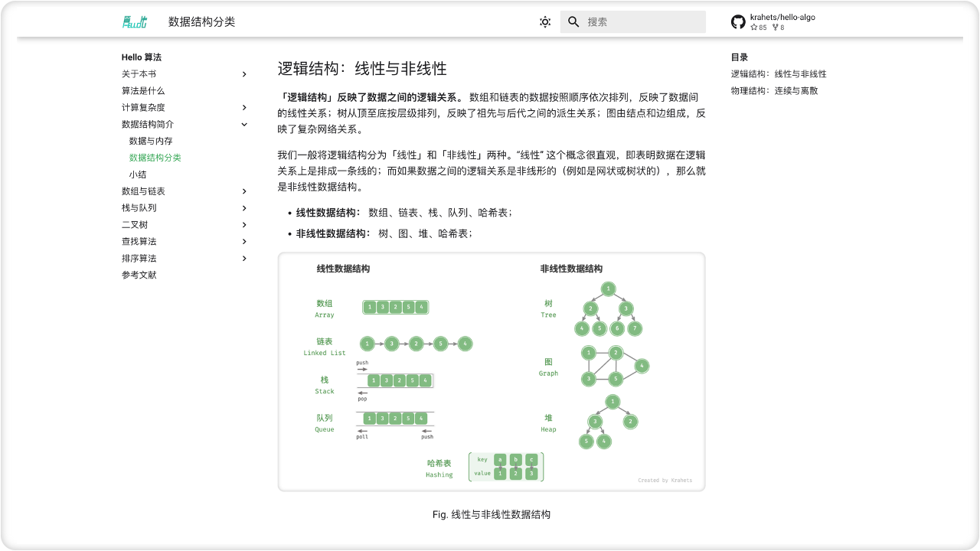Select 数据与内存 in sidebar

pos(151,142)
